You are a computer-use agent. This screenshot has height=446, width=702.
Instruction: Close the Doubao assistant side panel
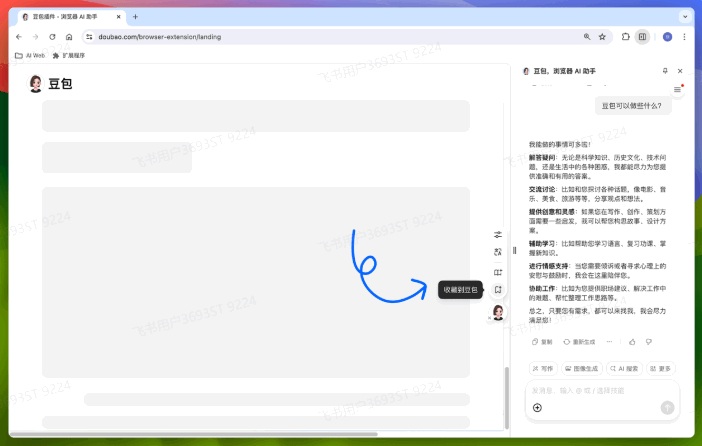pos(680,71)
